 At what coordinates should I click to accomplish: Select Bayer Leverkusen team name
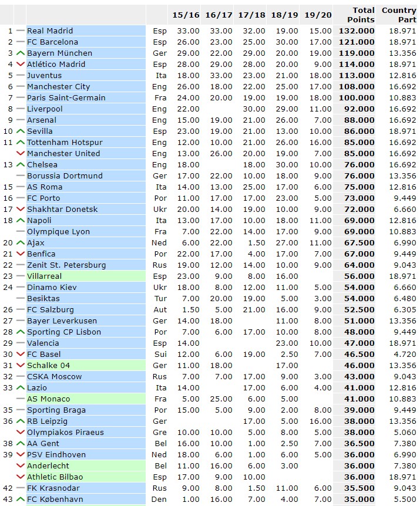click(62, 321)
